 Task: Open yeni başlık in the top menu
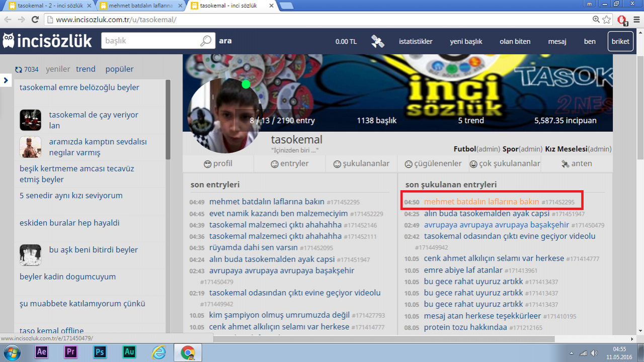pos(466,41)
